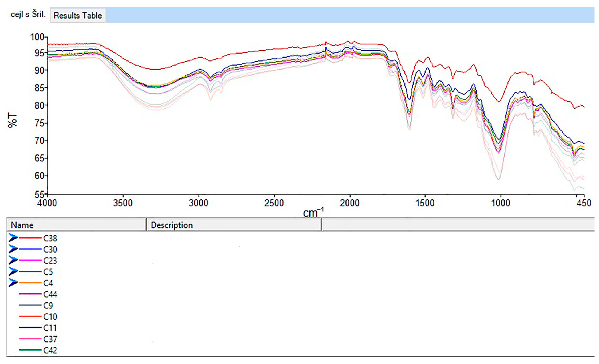This screenshot has width=599, height=364.
Task: Click the arrow marker next to C4
Action: [x=13, y=283]
